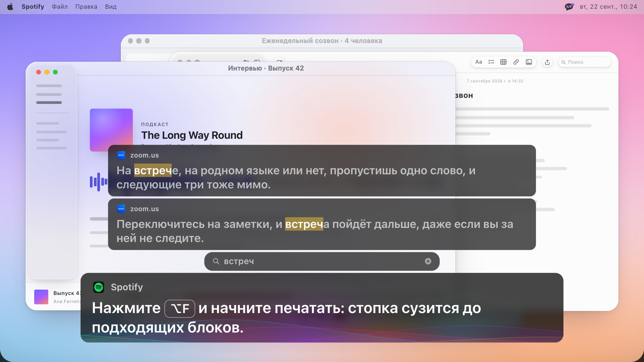Click the captions bubble icon in menu bar
The image size is (644, 362).
coord(569,7)
